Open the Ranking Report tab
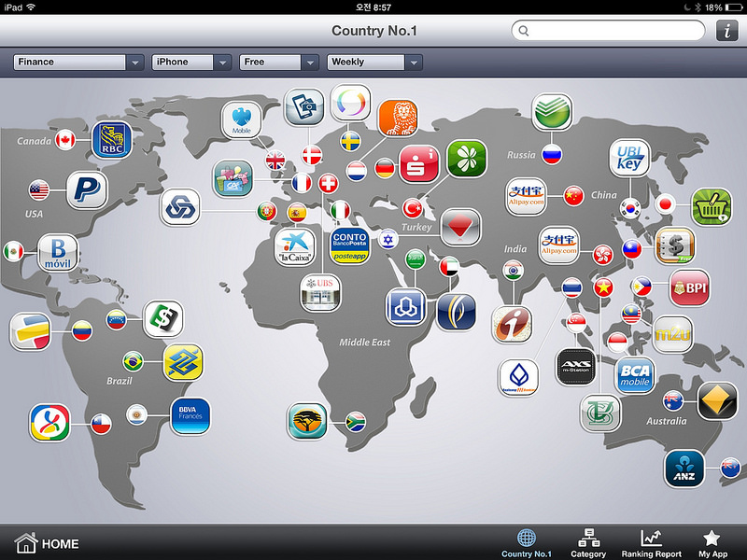Screen dimensions: 747x560 pyautogui.click(x=651, y=543)
